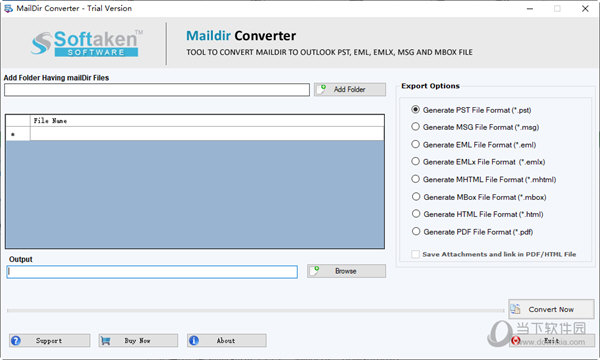Select Generate MSG File Format option
The height and width of the screenshot is (360, 600).
point(416,127)
